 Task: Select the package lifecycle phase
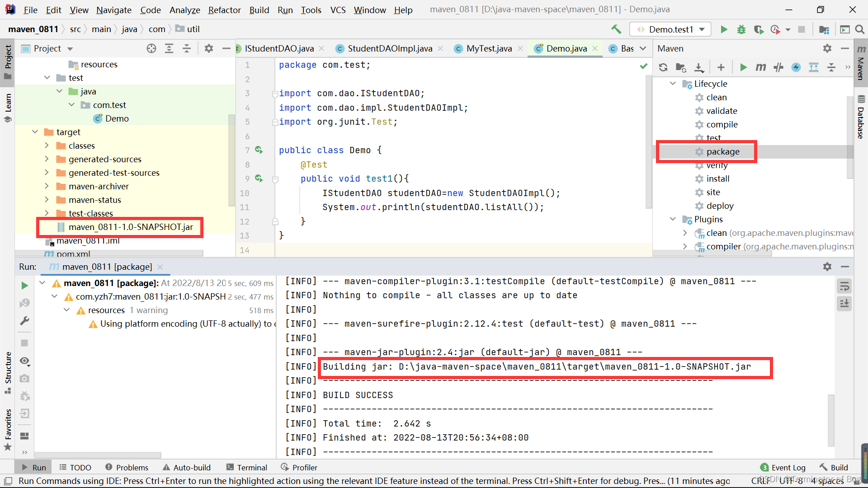[x=722, y=151]
